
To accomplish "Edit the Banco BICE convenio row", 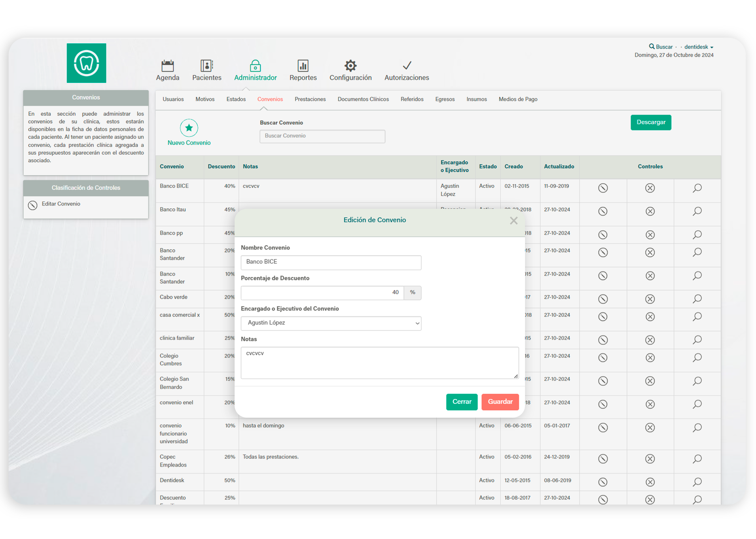I will 603,188.
